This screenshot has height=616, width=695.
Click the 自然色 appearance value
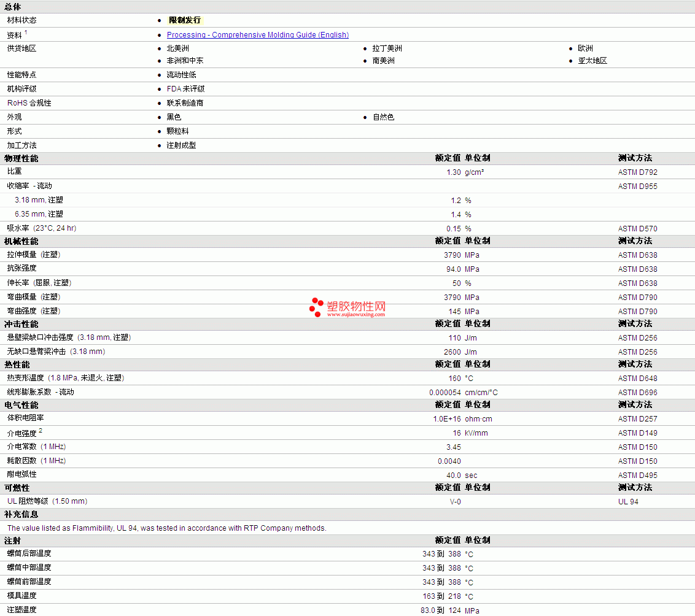pyautogui.click(x=383, y=117)
